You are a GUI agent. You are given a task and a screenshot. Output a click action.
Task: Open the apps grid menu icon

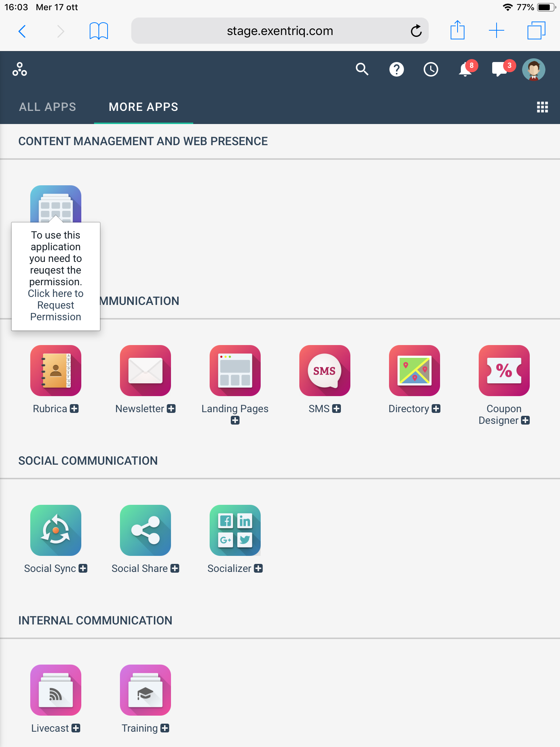click(x=542, y=107)
